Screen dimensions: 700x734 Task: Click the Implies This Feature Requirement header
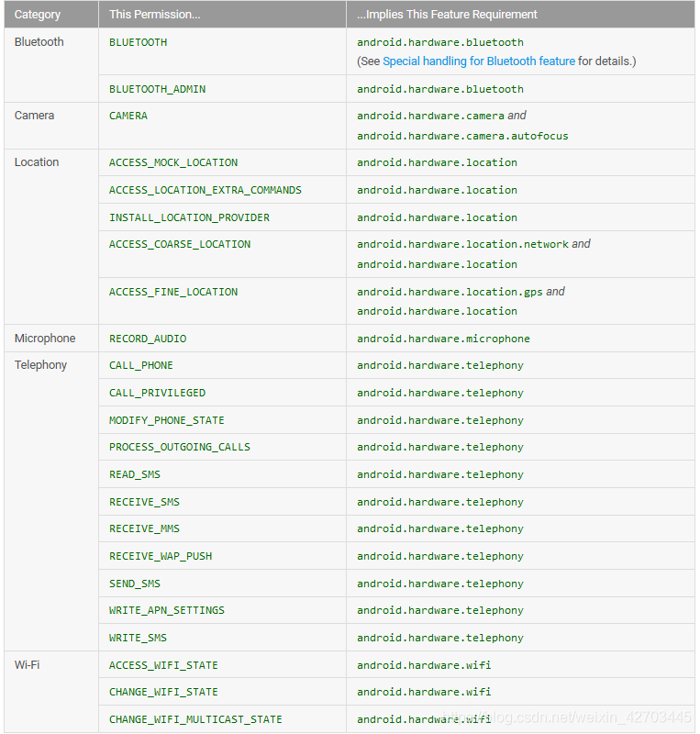tap(447, 15)
